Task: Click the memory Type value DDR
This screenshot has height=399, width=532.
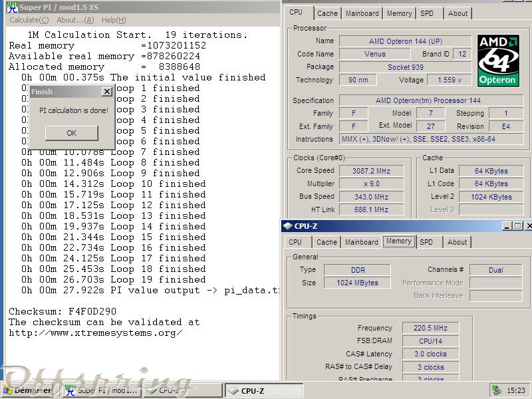Action: click(x=357, y=270)
